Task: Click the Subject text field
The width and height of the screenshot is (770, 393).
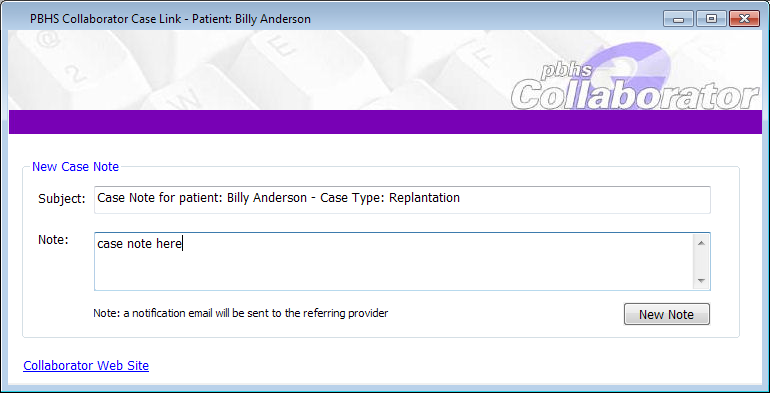Action: click(x=402, y=199)
